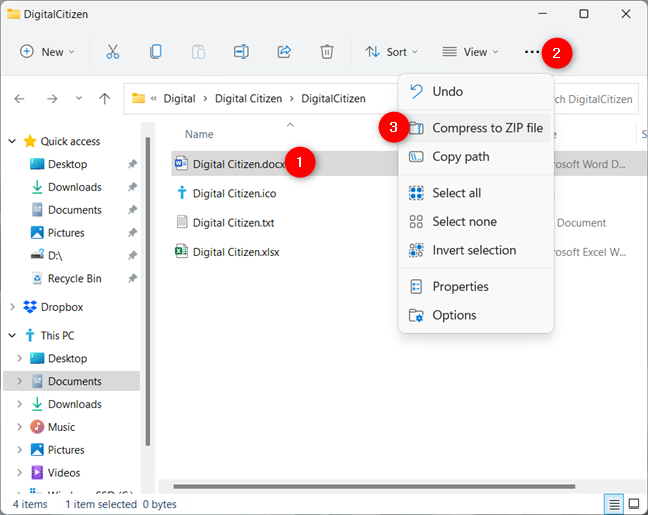Switch to details view icon in status bar
This screenshot has height=515, width=648.
pyautogui.click(x=614, y=504)
